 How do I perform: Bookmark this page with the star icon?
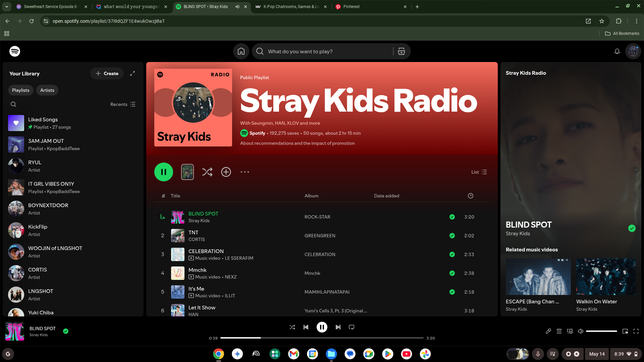pyautogui.click(x=602, y=21)
